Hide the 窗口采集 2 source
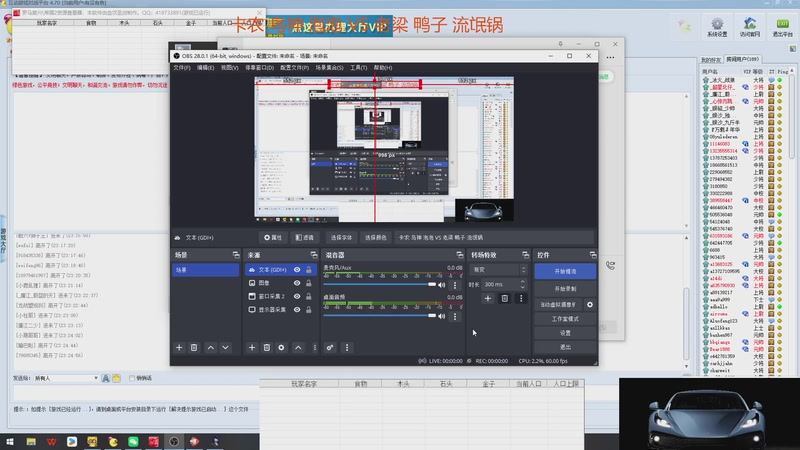 coord(297,296)
